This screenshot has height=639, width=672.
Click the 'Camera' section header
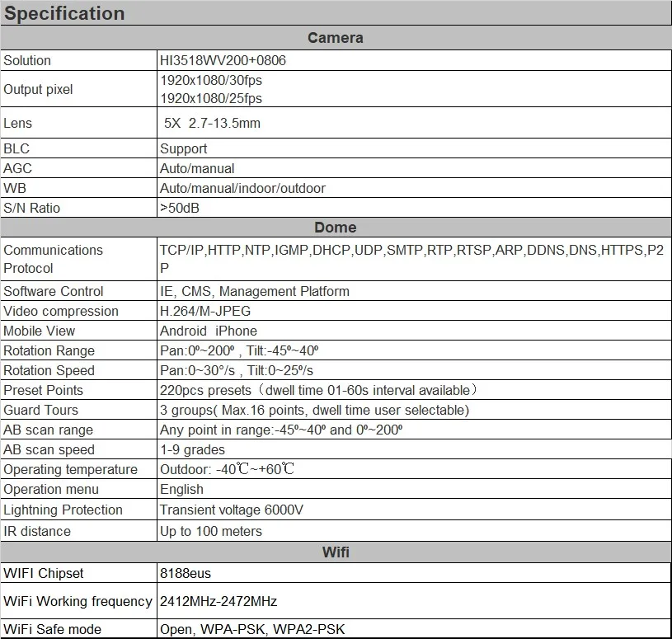tap(336, 38)
